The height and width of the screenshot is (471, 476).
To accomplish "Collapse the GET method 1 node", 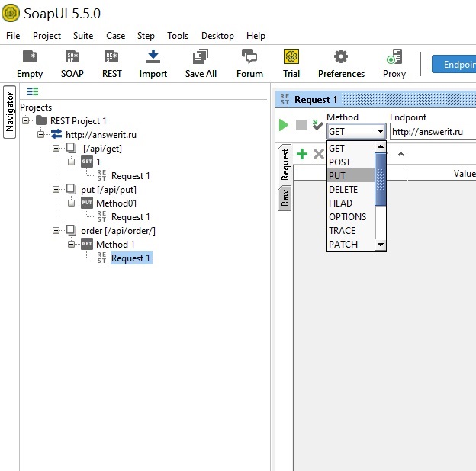I will click(x=71, y=162).
